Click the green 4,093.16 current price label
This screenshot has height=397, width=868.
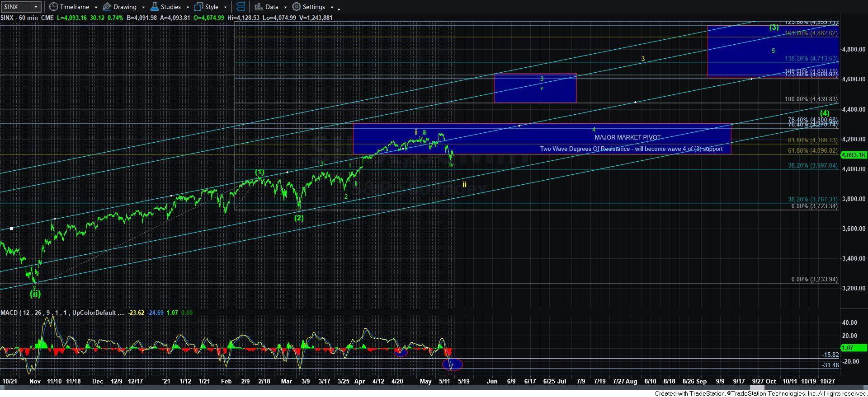(x=853, y=155)
